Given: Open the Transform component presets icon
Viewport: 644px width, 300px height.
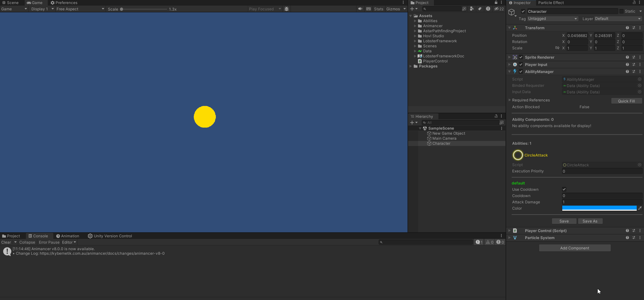Looking at the screenshot, I should point(634,28).
